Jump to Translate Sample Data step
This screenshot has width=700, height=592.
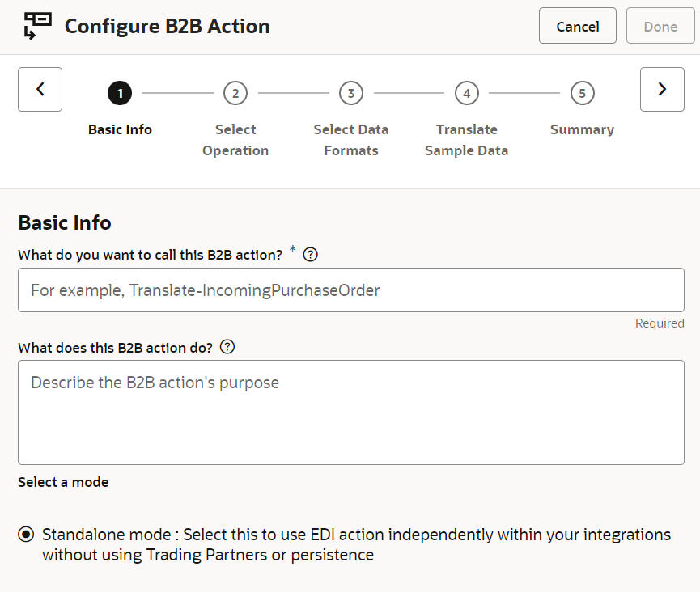466,140
